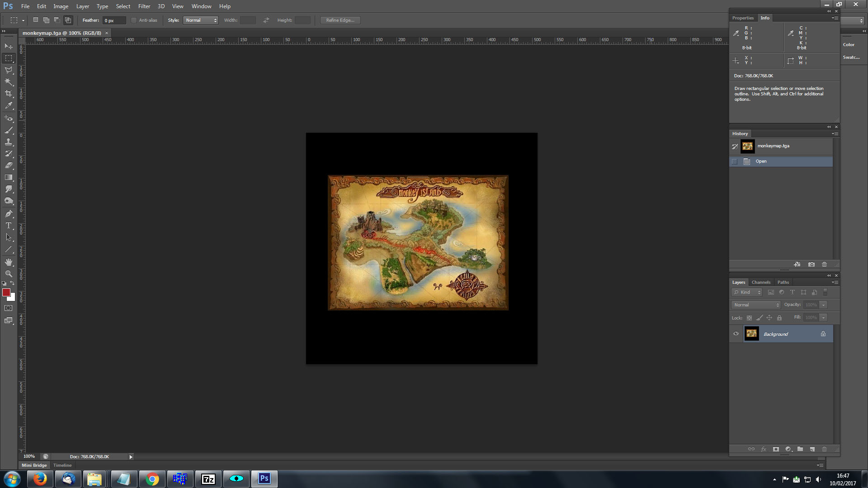Toggle lock position
This screenshot has width=868, height=488.
769,318
